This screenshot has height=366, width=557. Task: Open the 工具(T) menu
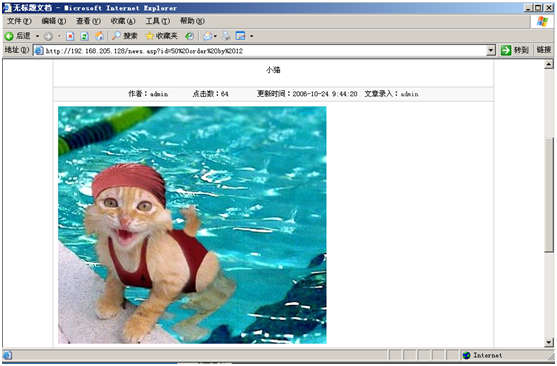[x=157, y=21]
